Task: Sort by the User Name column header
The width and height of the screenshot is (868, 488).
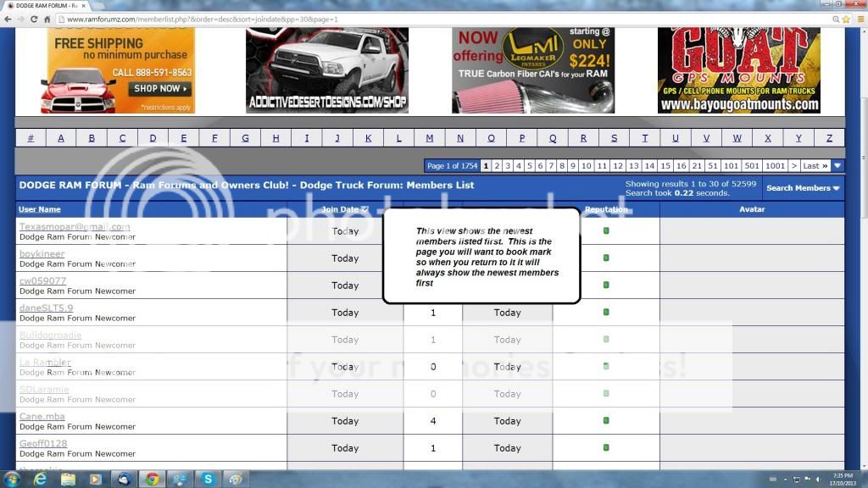Action: (40, 209)
